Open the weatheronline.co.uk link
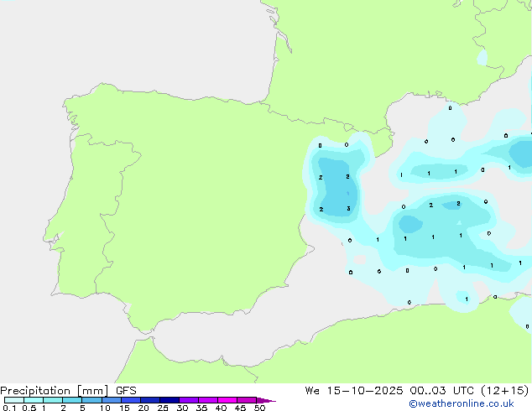This screenshot has width=532, height=411. (462, 403)
